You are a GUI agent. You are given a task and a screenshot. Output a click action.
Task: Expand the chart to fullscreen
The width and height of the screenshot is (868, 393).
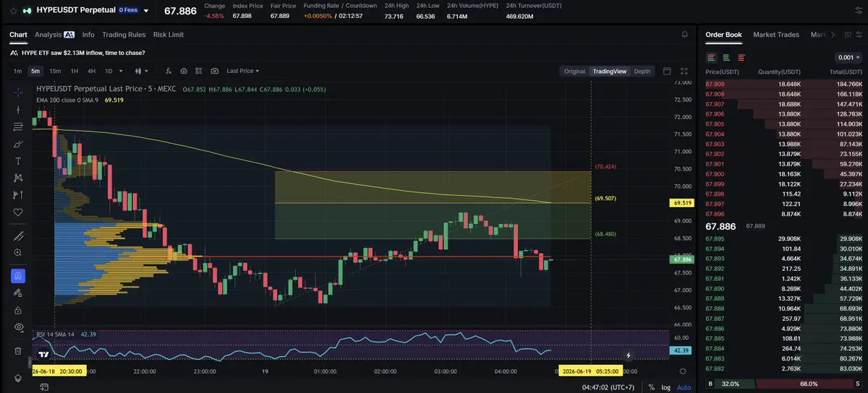pos(684,71)
